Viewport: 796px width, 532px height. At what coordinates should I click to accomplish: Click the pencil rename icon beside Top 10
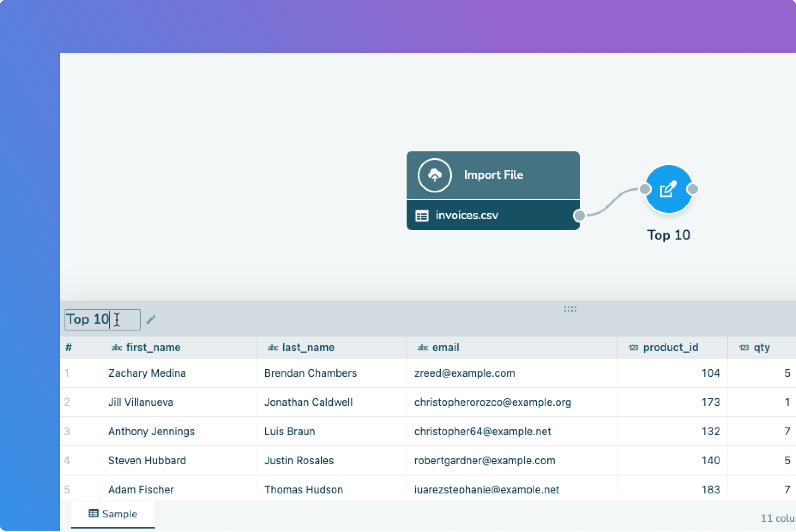pos(151,319)
